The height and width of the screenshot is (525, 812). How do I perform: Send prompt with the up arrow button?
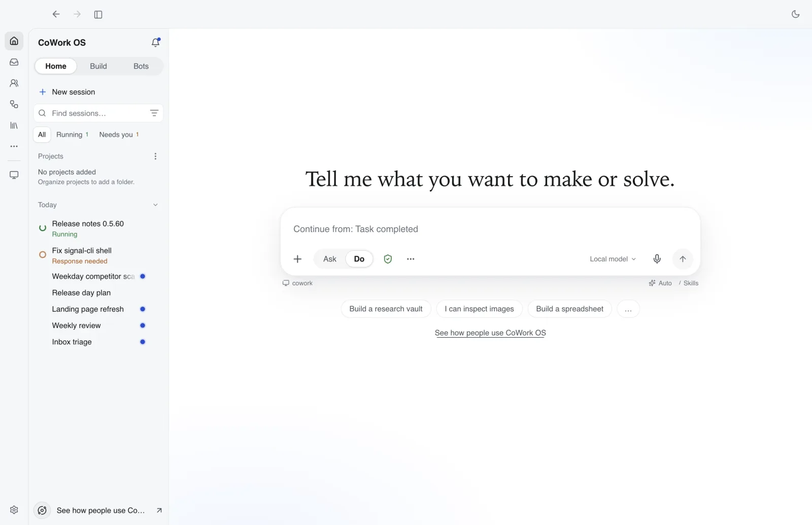tap(683, 259)
